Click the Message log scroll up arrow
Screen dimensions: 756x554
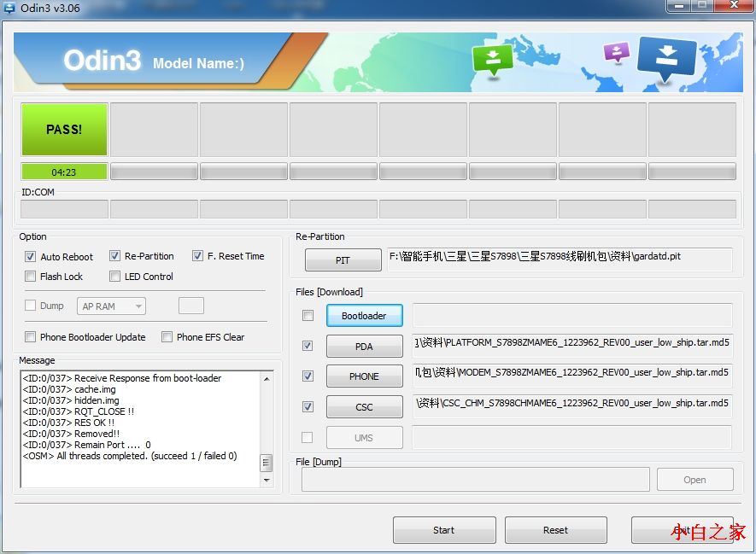pyautogui.click(x=267, y=379)
